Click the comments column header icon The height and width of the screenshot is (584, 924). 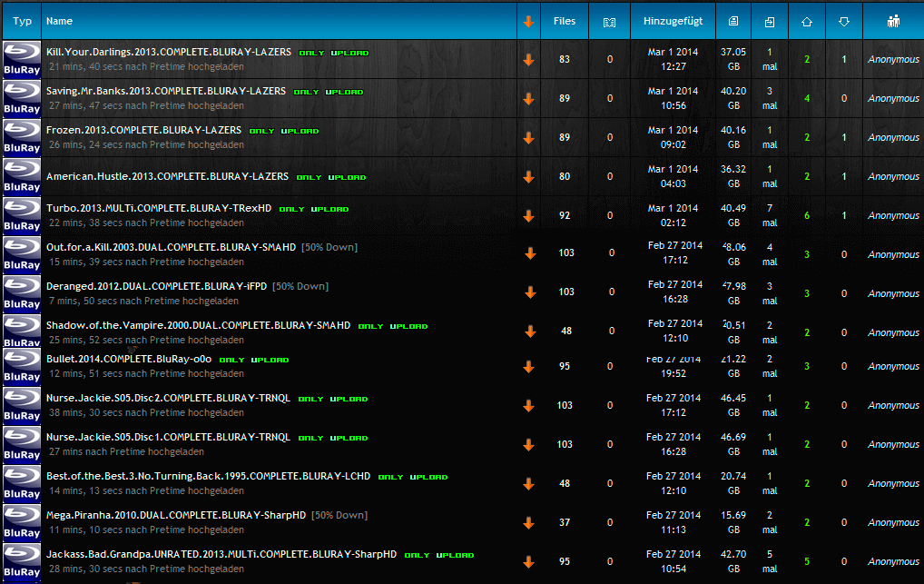[609, 22]
